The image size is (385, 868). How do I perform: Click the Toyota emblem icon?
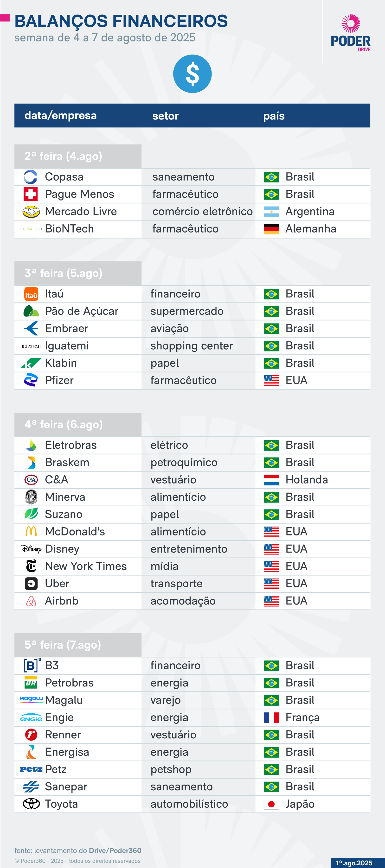[31, 804]
